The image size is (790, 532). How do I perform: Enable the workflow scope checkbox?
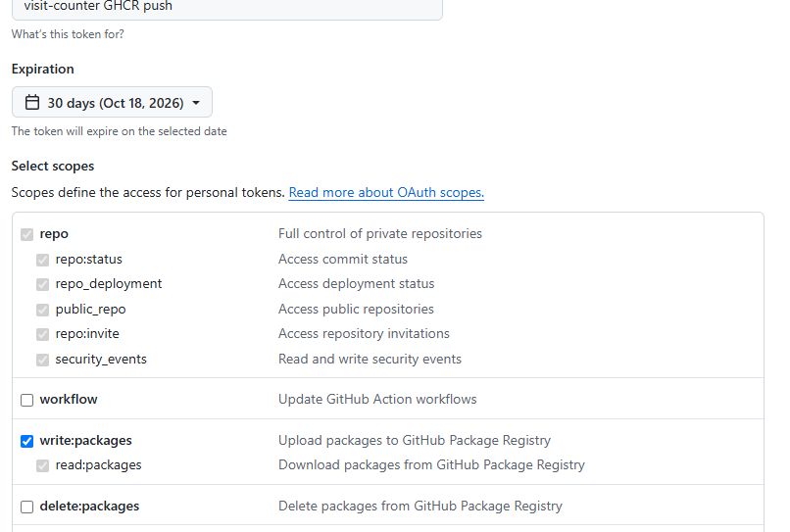(27, 400)
